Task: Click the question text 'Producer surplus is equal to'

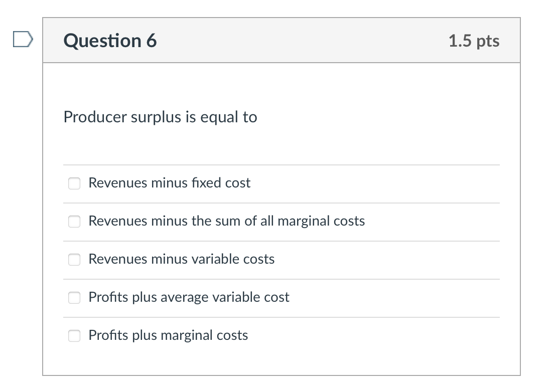Action: [160, 117]
